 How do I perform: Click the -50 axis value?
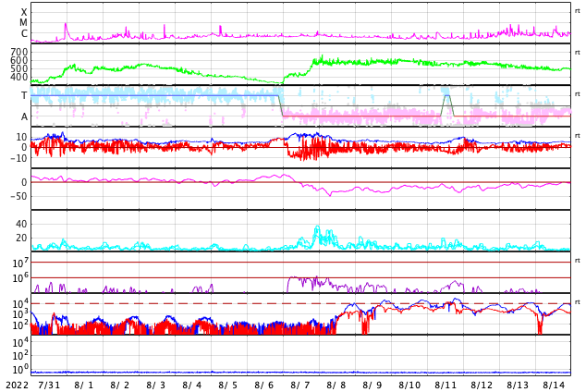point(18,196)
